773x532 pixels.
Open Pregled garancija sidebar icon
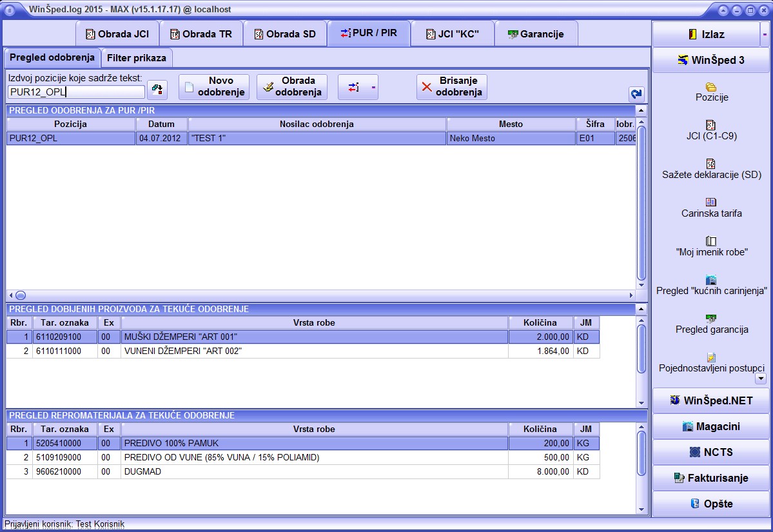coord(711,319)
